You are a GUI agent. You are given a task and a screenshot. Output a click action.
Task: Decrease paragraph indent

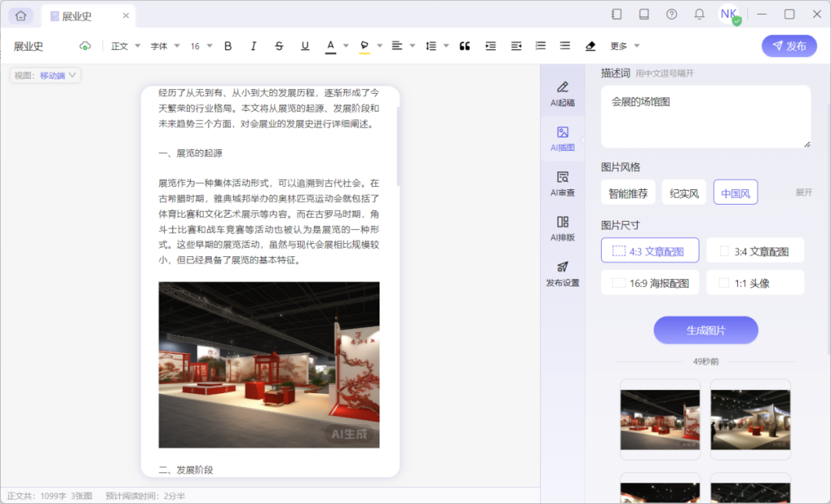point(516,46)
